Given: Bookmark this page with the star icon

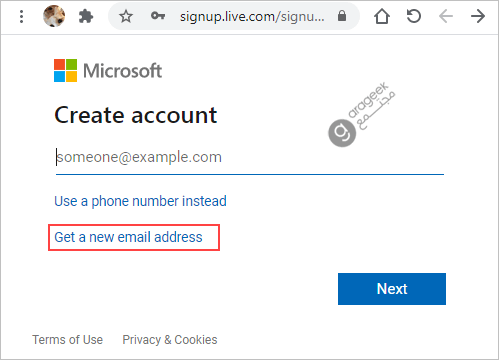Looking at the screenshot, I should (x=126, y=16).
